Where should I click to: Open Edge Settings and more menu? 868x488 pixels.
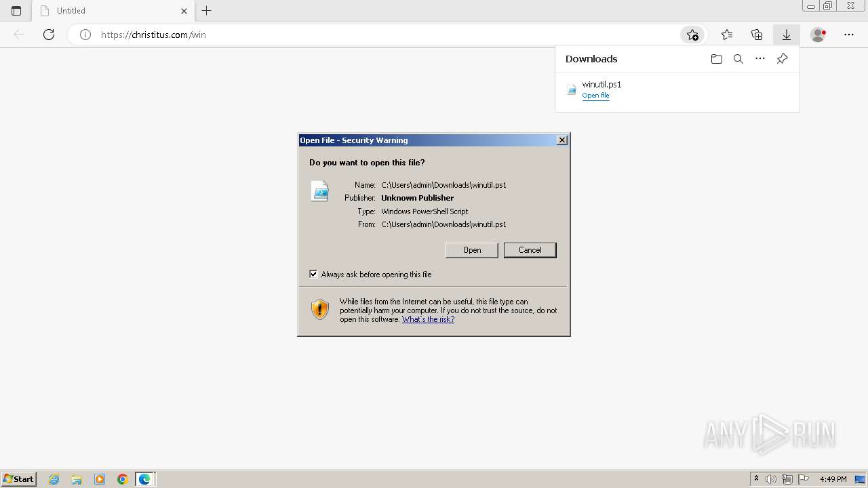pyautogui.click(x=849, y=35)
